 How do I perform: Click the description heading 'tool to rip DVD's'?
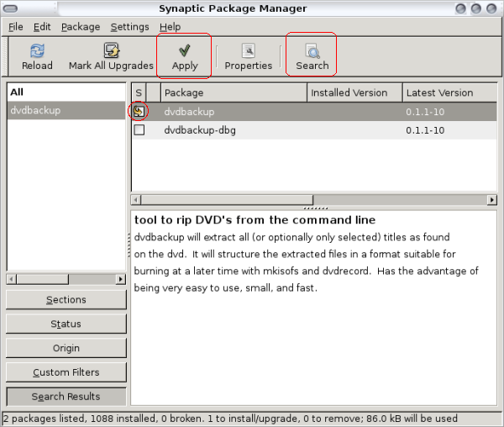(255, 220)
